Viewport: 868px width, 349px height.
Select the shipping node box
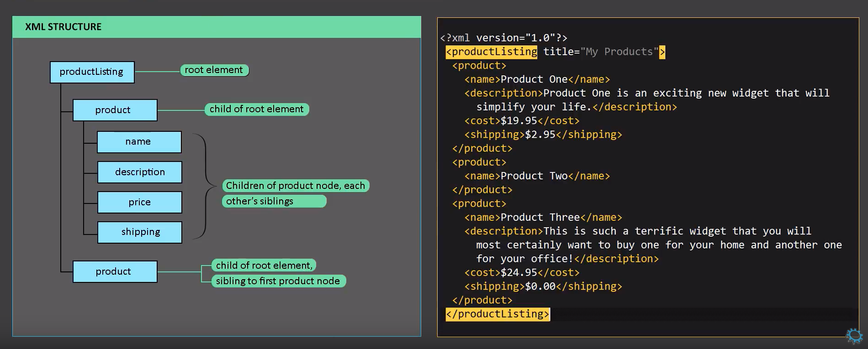140,232
